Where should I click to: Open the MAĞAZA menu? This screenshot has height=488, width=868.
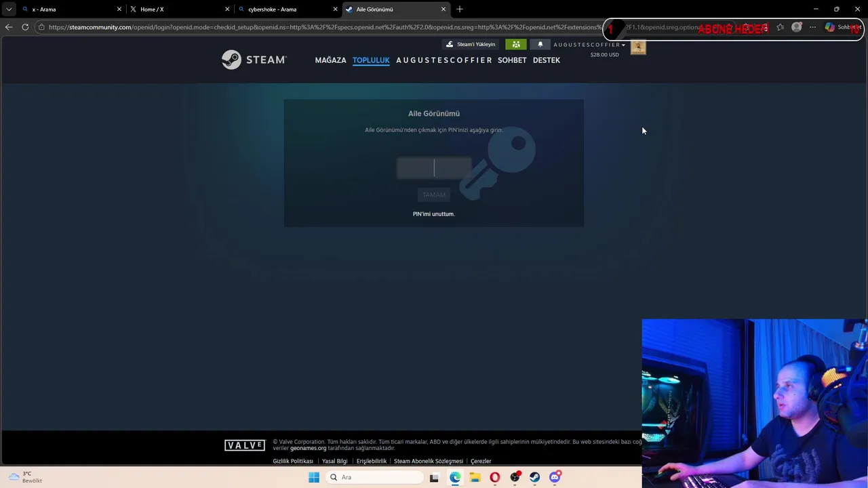(330, 60)
